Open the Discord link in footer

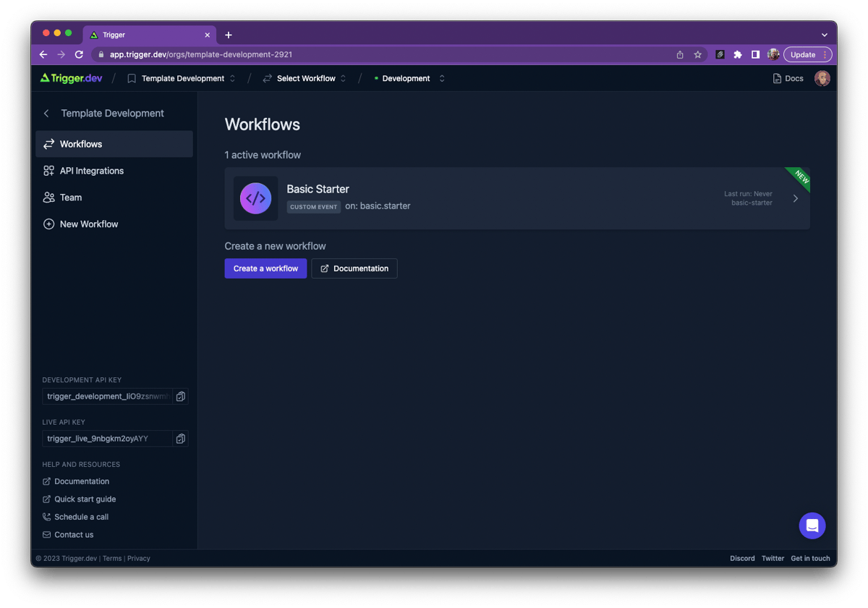coord(742,558)
